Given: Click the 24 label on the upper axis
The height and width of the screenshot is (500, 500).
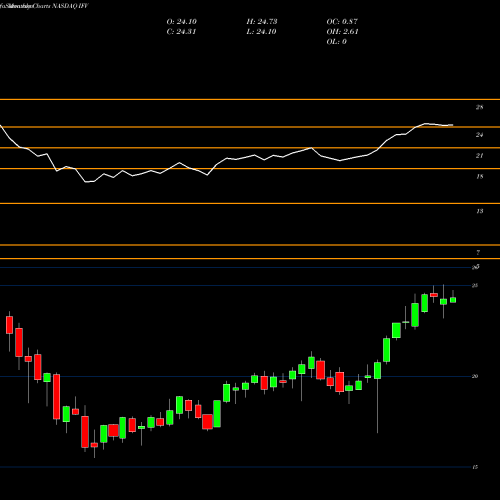Looking at the screenshot, I should click(x=479, y=135).
